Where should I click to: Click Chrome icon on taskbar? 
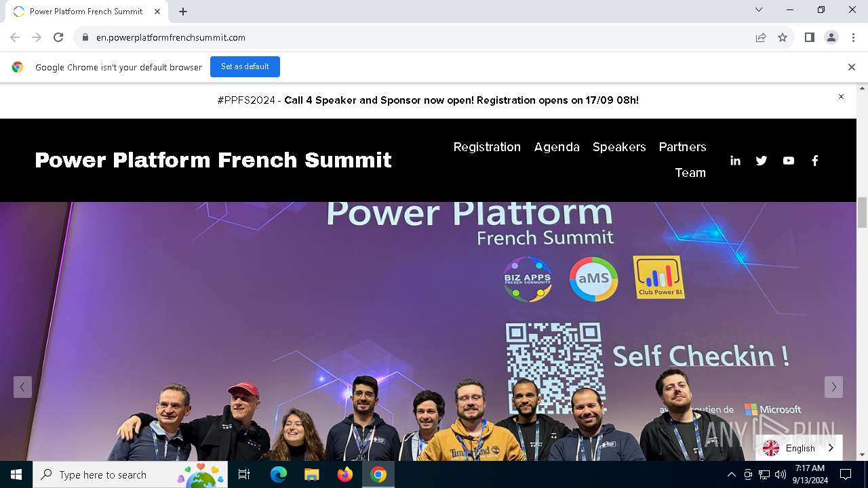378,474
